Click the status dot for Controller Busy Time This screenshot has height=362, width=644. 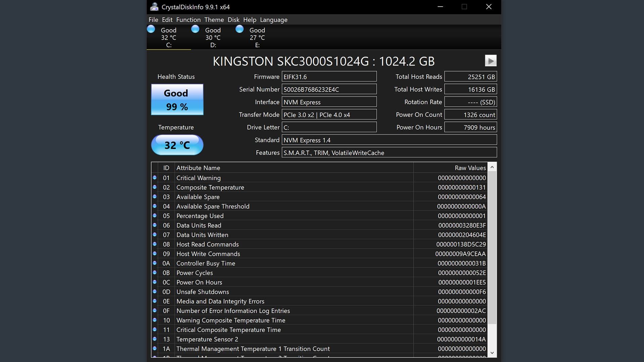pyautogui.click(x=155, y=263)
